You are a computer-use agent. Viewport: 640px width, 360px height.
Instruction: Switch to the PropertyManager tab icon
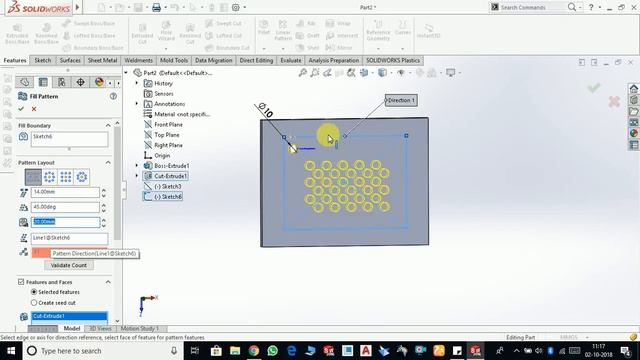(43, 82)
